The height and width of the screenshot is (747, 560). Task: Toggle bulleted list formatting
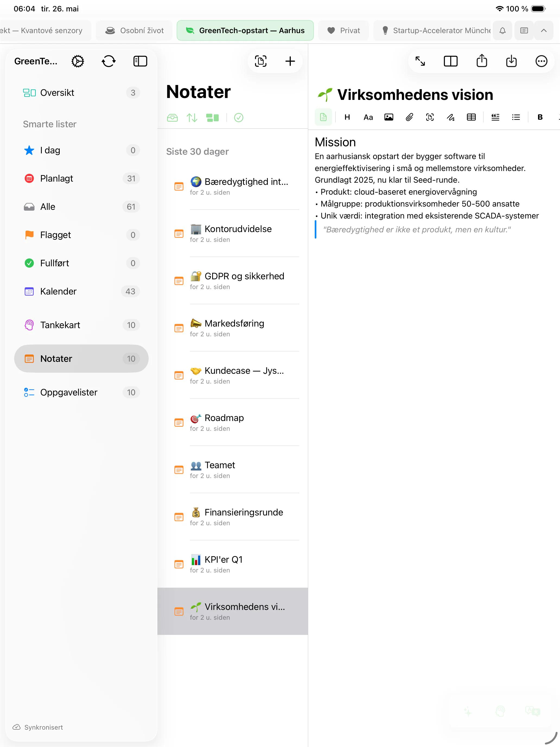pos(516,117)
